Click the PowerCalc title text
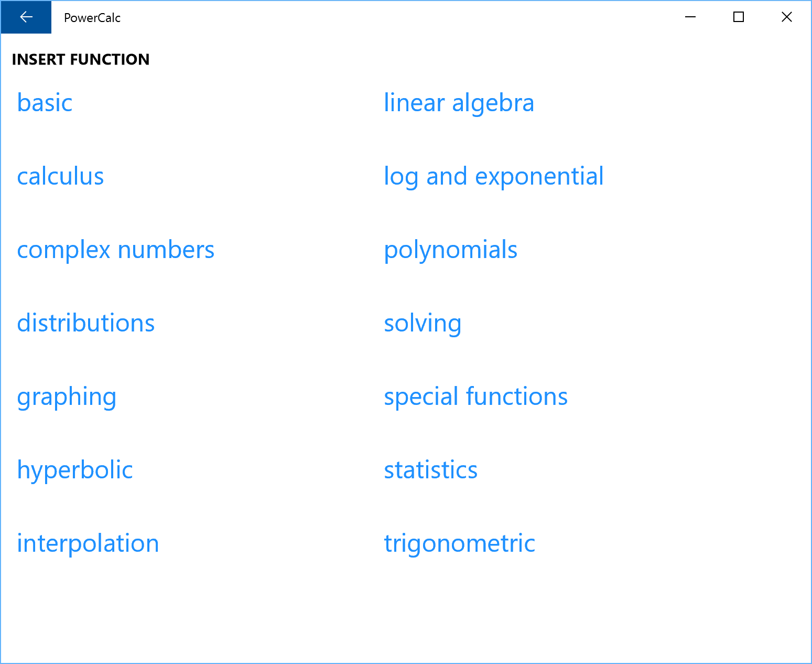The image size is (812, 664). tap(92, 18)
